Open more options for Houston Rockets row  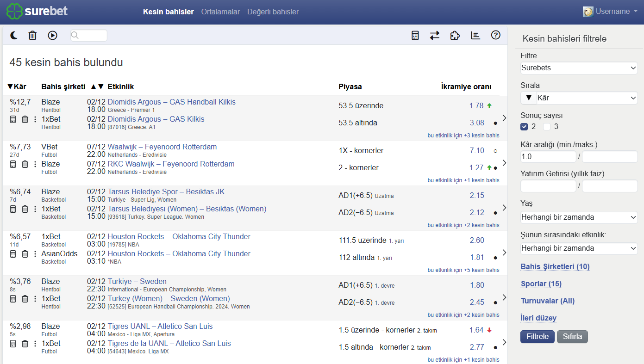click(35, 254)
